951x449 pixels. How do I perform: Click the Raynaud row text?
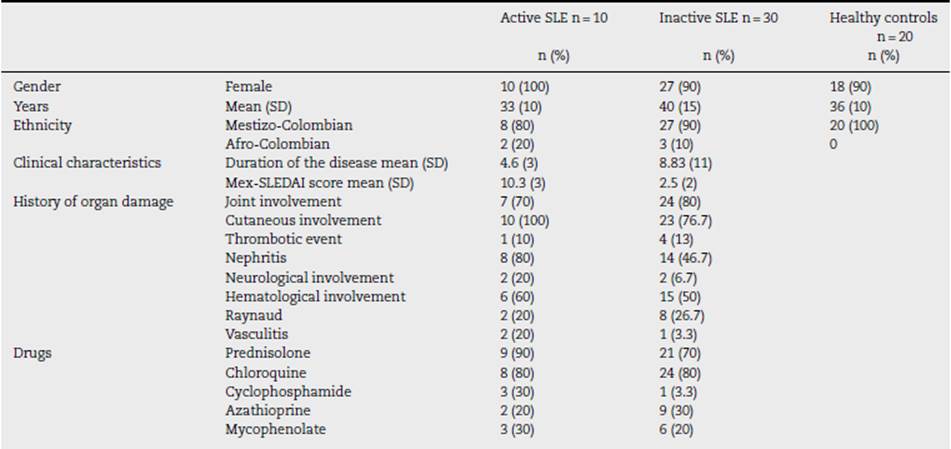[x=253, y=315]
